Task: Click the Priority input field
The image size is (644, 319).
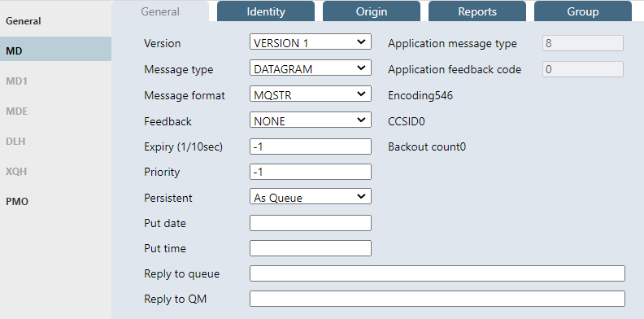Action: point(311,172)
